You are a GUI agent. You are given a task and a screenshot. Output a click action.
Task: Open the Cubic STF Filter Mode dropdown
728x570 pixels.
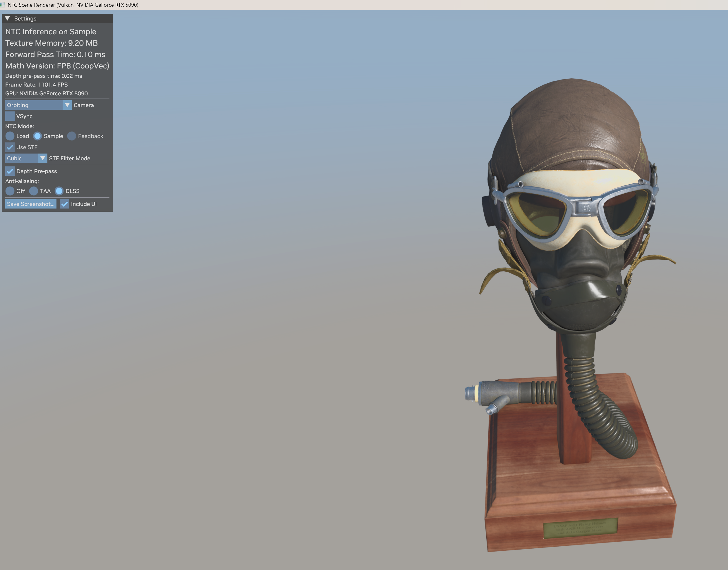pyautogui.click(x=26, y=158)
